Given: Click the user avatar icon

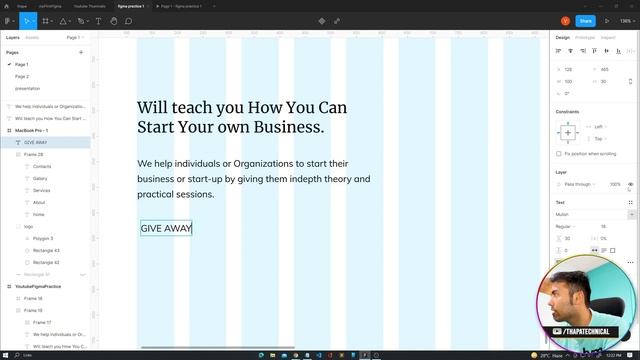Looking at the screenshot, I should 565,21.
